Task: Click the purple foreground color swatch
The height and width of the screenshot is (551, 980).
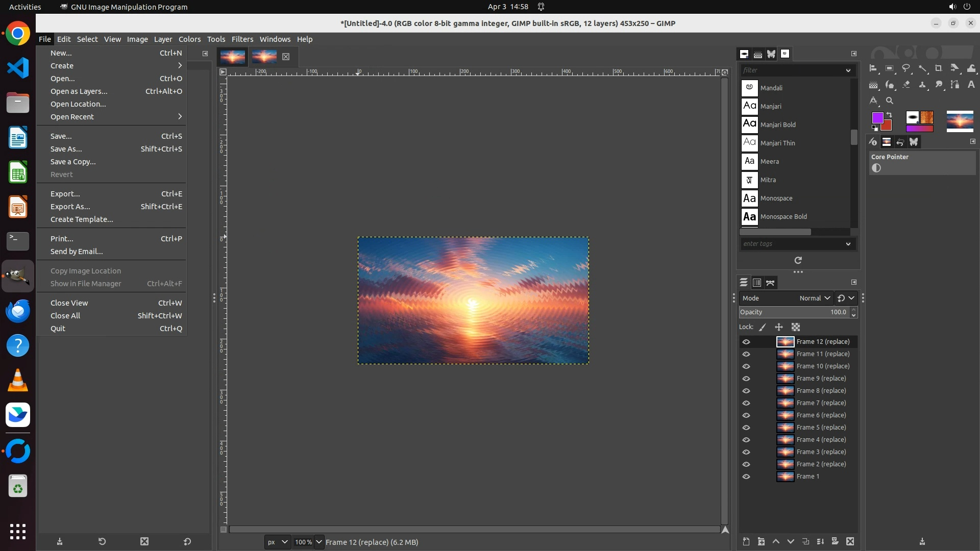Action: click(x=877, y=118)
